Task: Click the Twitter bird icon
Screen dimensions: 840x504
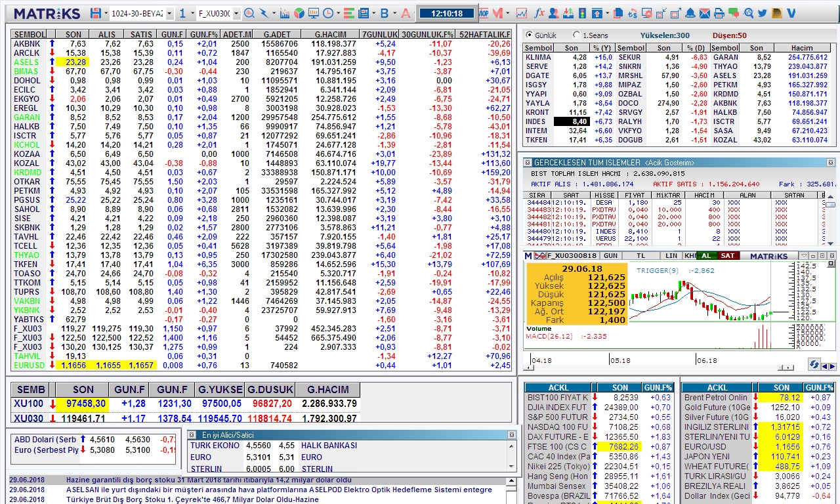Action: [x=763, y=13]
